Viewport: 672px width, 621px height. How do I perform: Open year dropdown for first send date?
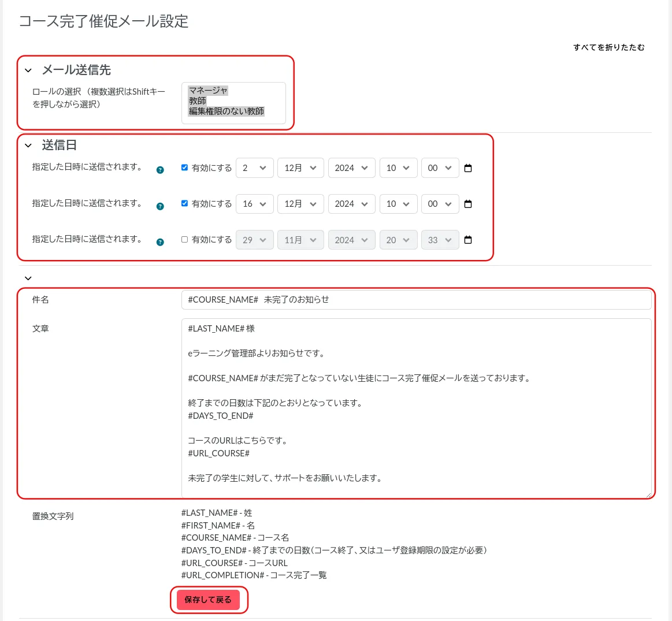(351, 168)
